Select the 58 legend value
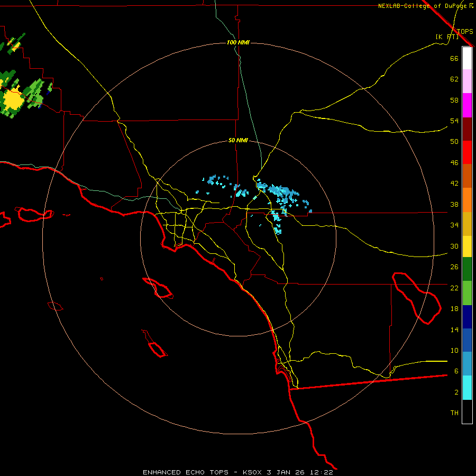The height and width of the screenshot is (476, 476). 454,100
